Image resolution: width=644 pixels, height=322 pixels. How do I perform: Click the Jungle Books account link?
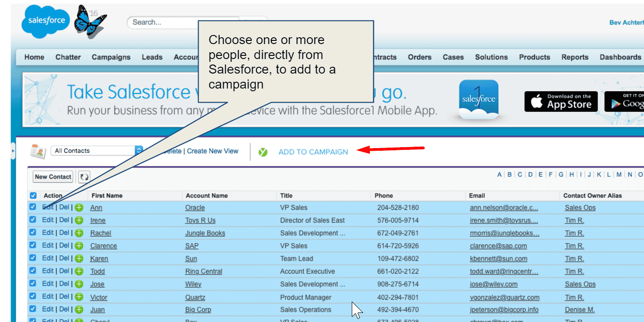pos(205,233)
